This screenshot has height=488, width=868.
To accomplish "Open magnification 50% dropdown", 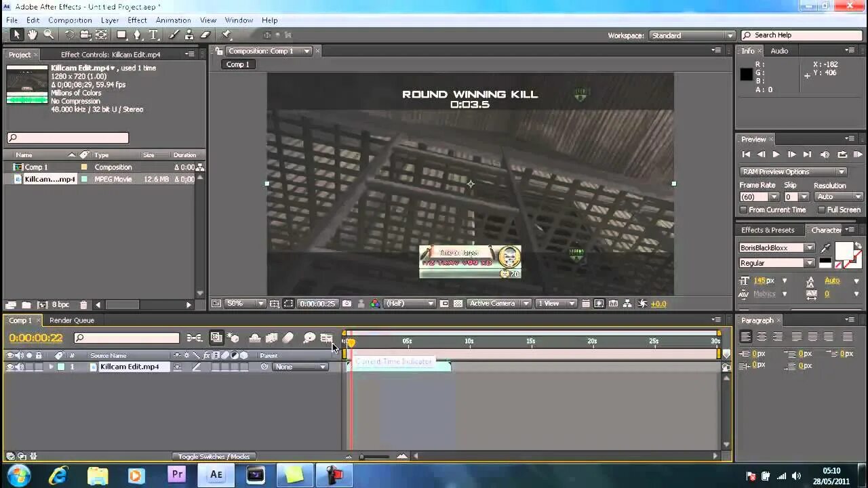I will (244, 304).
